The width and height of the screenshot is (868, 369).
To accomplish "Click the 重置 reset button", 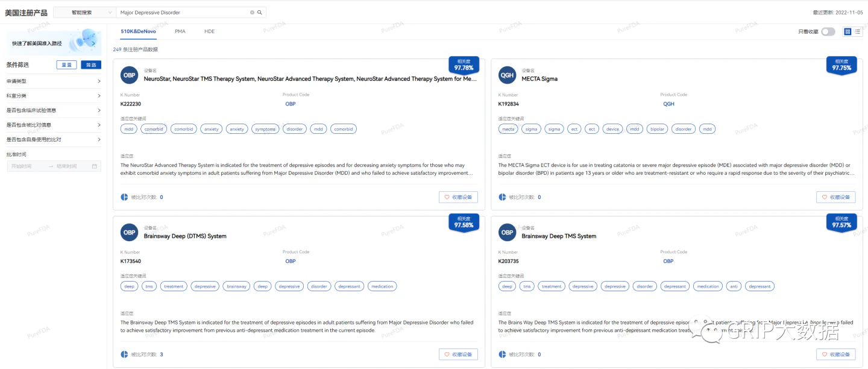I will point(66,65).
